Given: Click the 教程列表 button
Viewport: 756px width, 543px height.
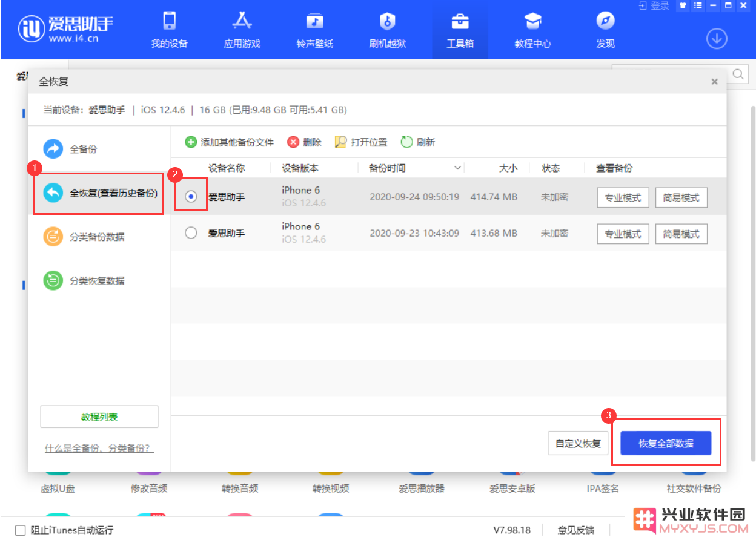Looking at the screenshot, I should (99, 416).
